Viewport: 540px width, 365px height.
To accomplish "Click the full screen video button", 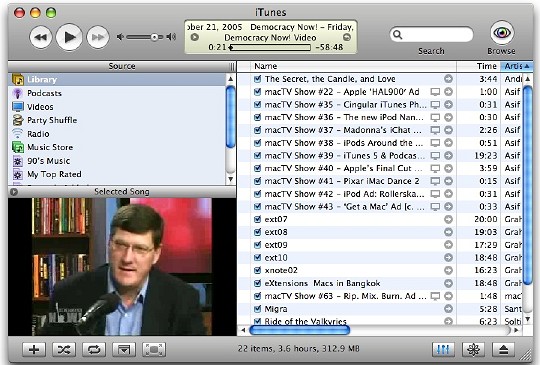I will click(x=154, y=350).
